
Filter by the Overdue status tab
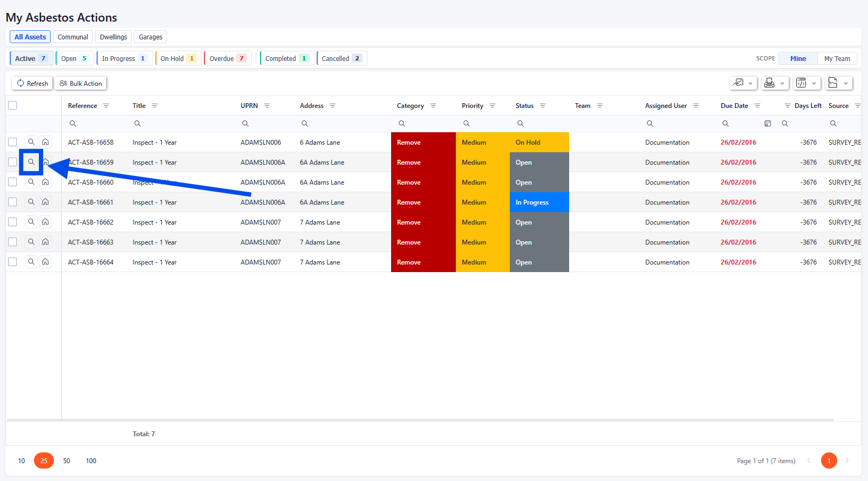pyautogui.click(x=228, y=58)
